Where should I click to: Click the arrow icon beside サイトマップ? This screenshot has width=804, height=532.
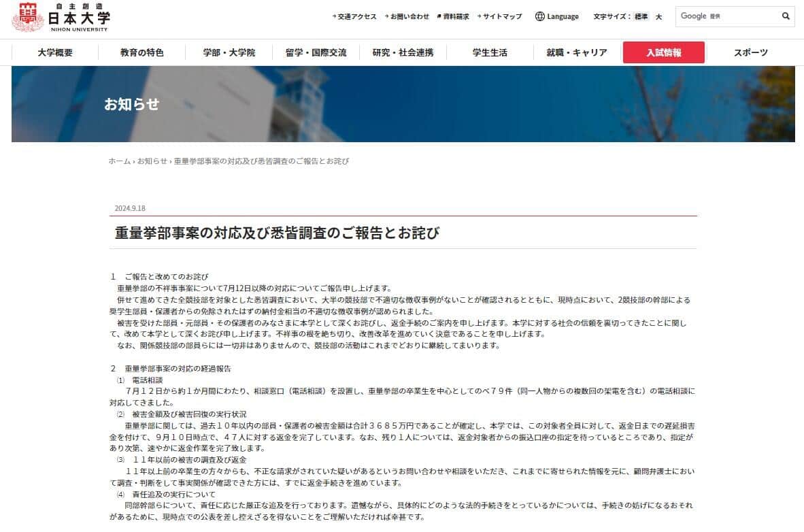[480, 15]
